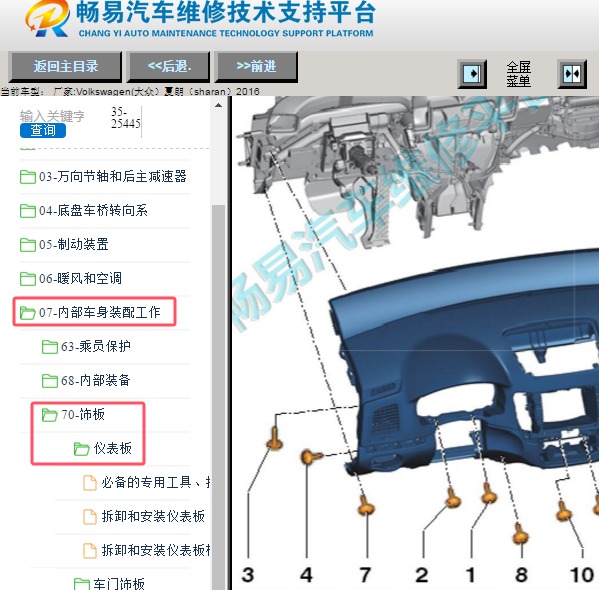Open the 车门饰板 folder

[119, 584]
